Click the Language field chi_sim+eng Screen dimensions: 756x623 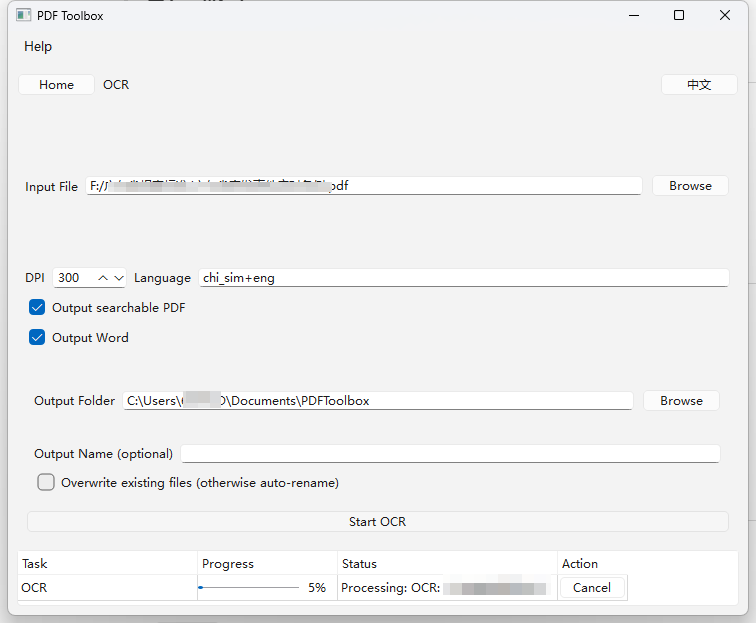coord(463,278)
